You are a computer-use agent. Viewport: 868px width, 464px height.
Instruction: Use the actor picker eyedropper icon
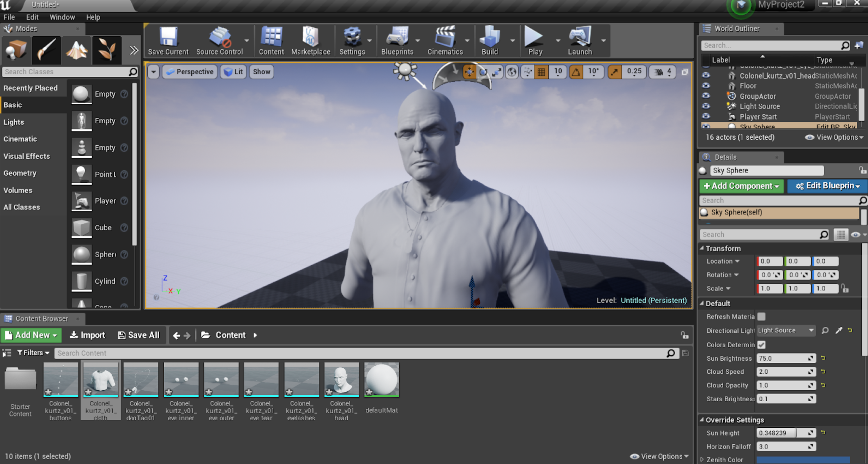[838, 330]
